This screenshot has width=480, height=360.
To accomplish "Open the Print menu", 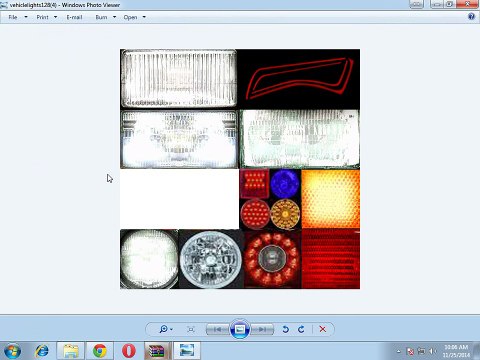I will click(42, 17).
